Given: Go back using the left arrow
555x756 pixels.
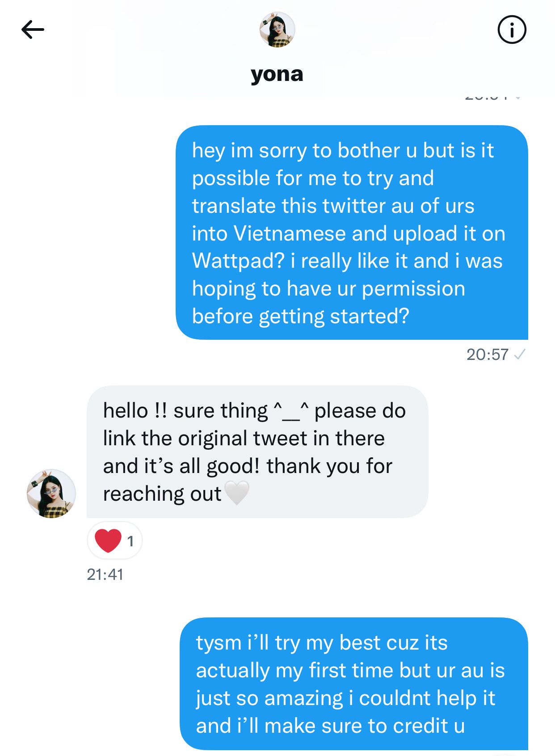Looking at the screenshot, I should pos(33,30).
